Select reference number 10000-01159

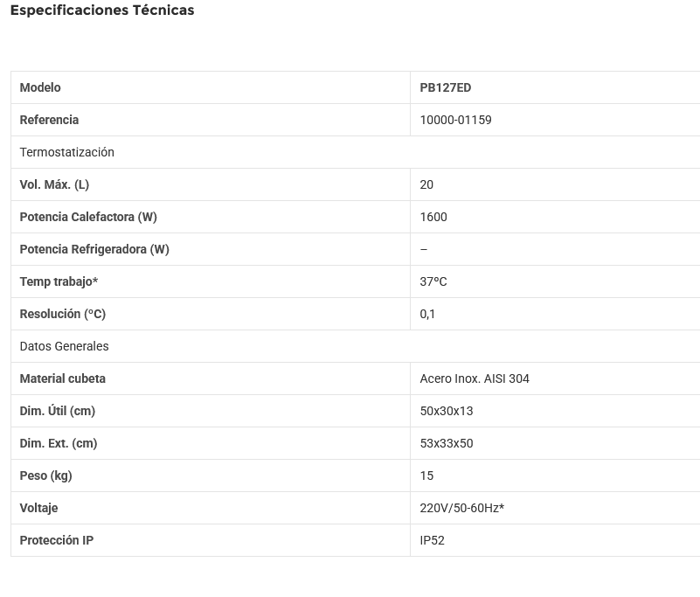(455, 120)
